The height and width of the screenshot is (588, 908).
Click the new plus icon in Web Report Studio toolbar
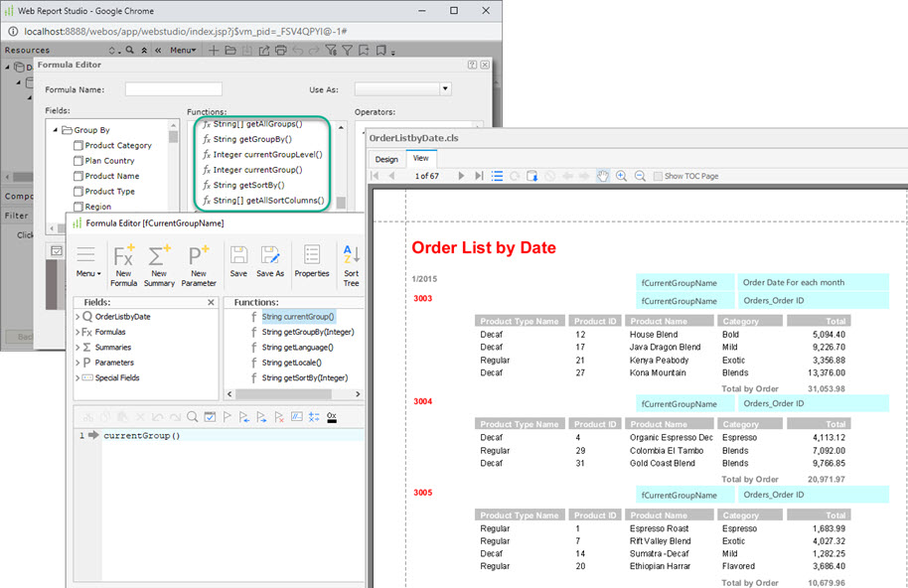(214, 51)
